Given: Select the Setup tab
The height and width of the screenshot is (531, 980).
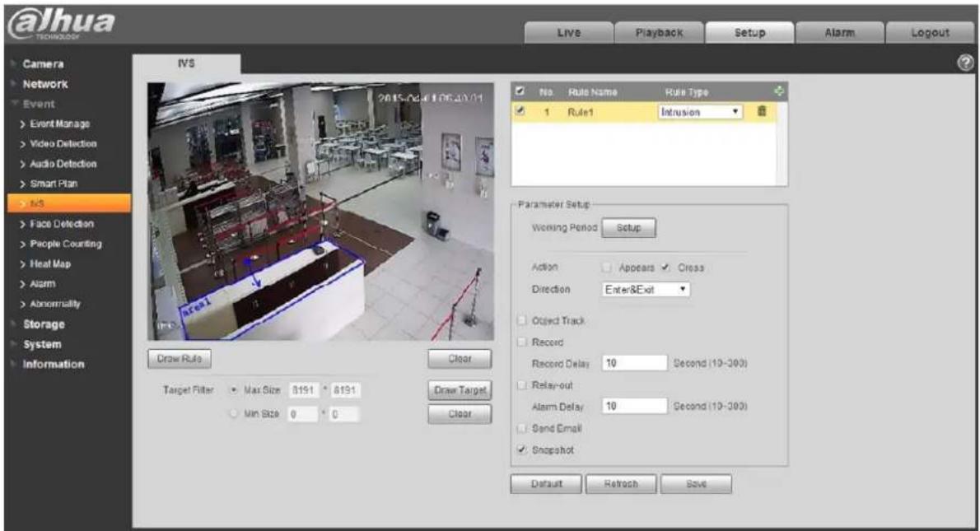Looking at the screenshot, I should coord(750,32).
